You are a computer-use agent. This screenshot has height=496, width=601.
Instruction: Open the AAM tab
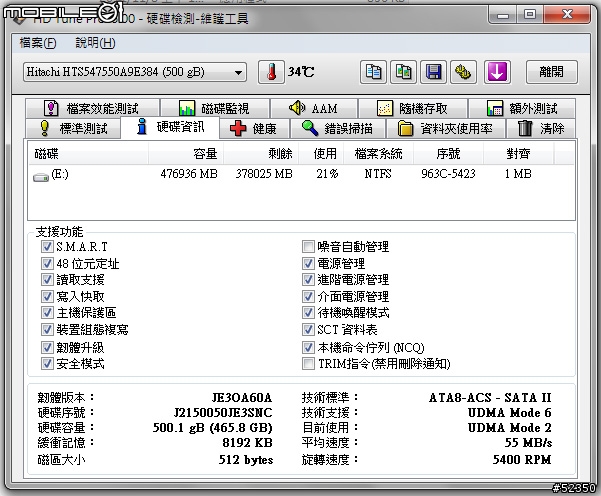pyautogui.click(x=314, y=108)
